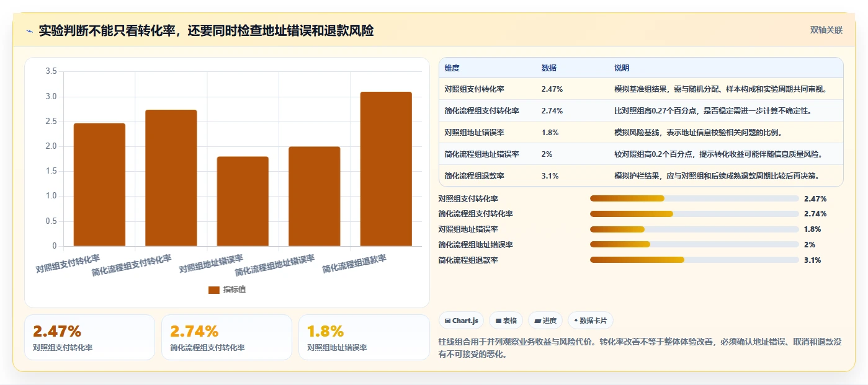Click table value 1.8%
The image size is (868, 385).
[x=550, y=133]
